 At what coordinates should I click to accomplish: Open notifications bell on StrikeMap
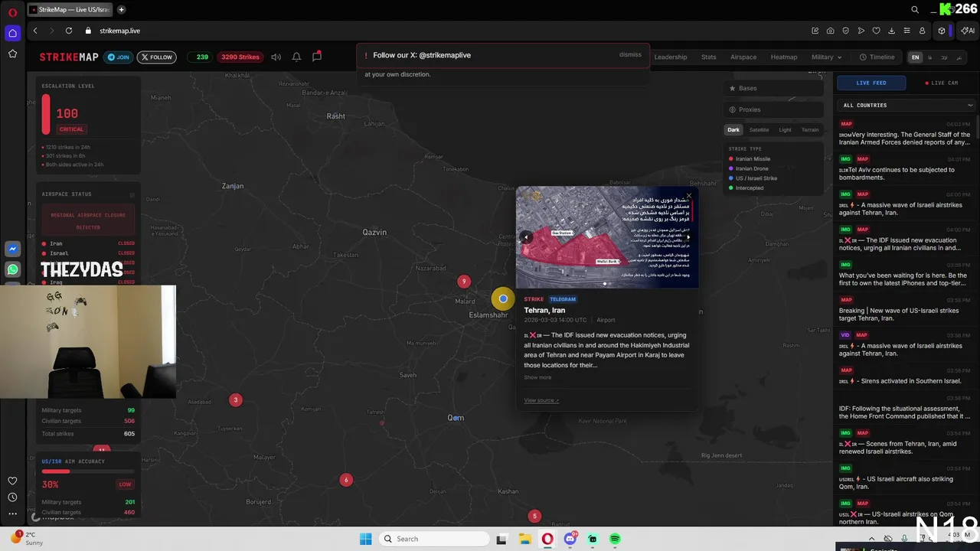click(296, 57)
